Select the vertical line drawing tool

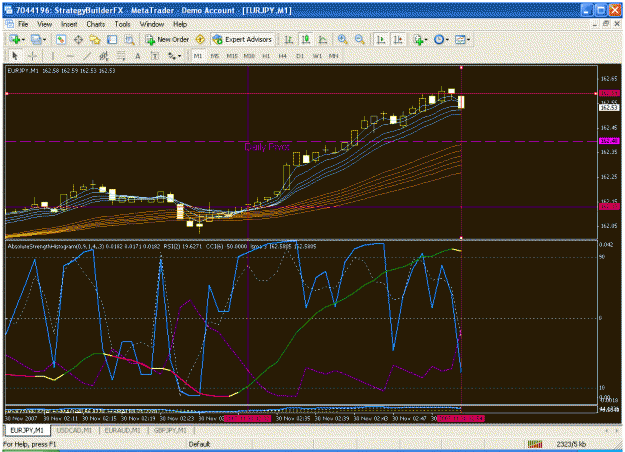53,56
